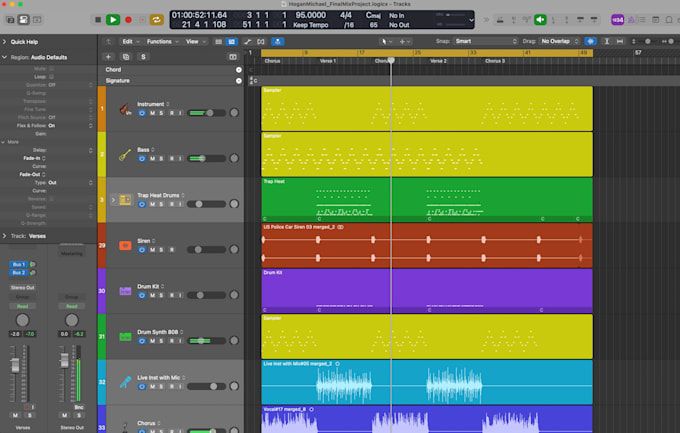Click the microphone icon on Live Inst track
The image size is (680, 433).
(125, 382)
